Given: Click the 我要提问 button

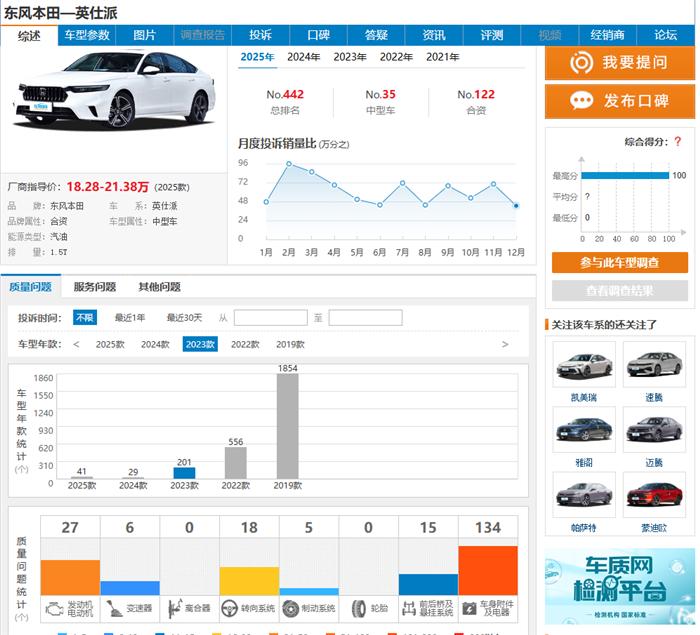Looking at the screenshot, I should pyautogui.click(x=619, y=63).
